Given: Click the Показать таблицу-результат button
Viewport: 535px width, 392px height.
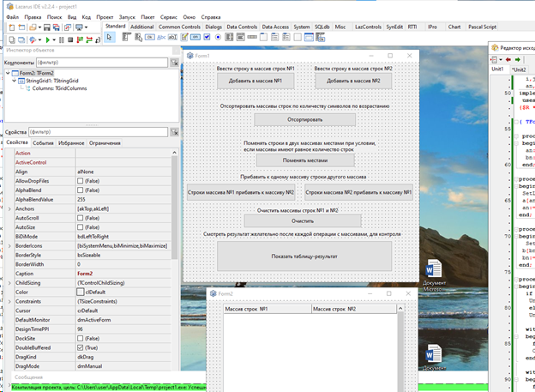Looking at the screenshot, I should point(304,256).
